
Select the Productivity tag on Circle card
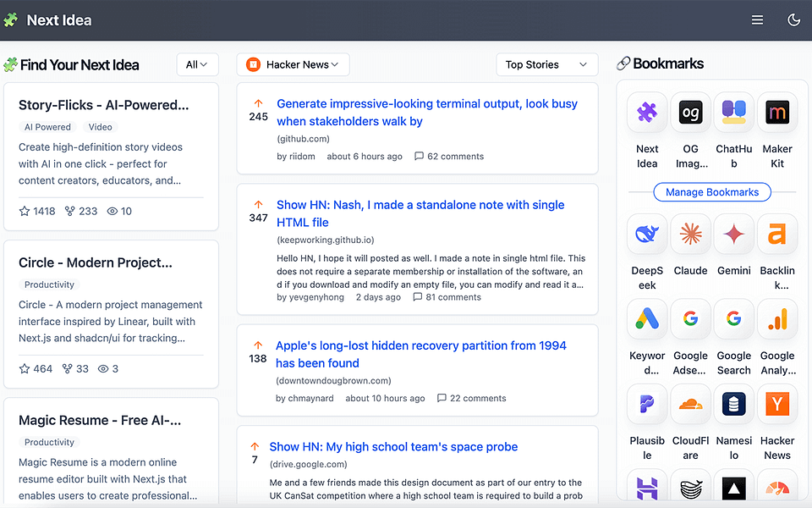49,284
